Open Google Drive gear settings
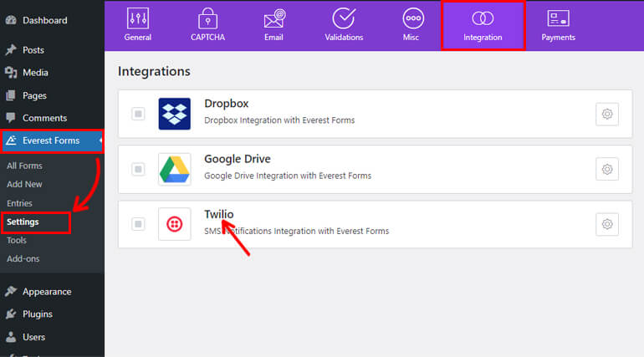This screenshot has width=644, height=357. (x=607, y=169)
